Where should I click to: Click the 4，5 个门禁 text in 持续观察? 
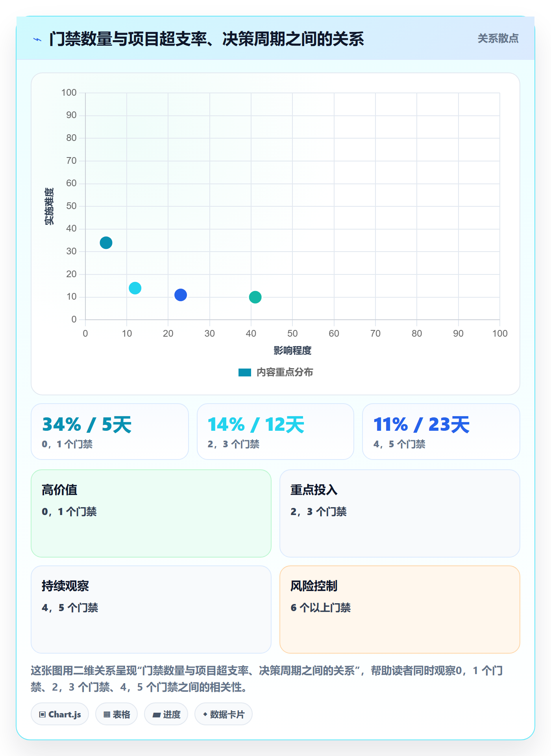point(70,608)
